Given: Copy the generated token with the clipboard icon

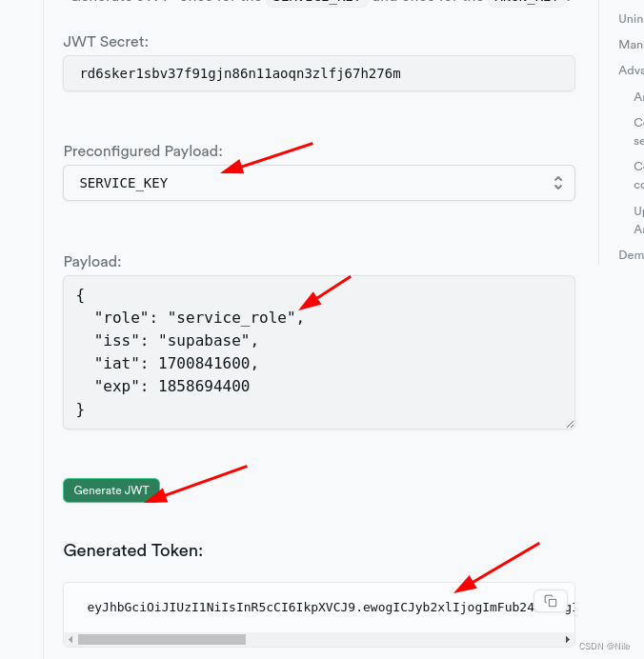Looking at the screenshot, I should (551, 601).
